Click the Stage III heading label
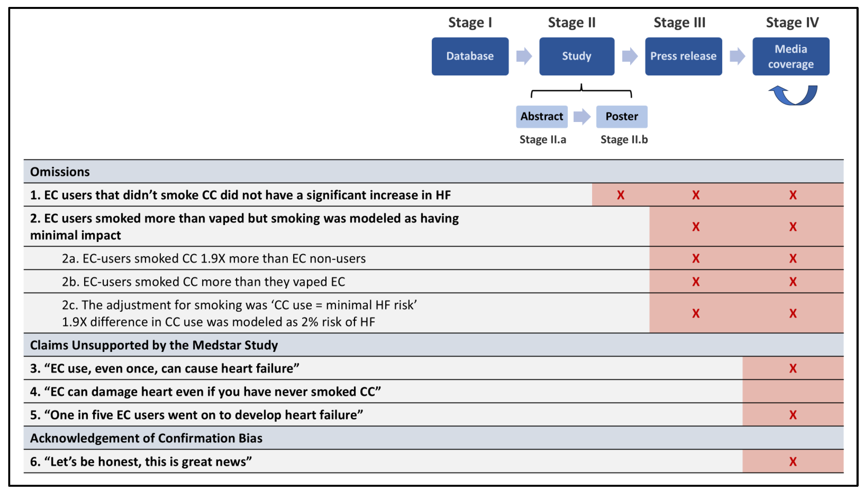Image resolution: width=868 pixels, height=495 pixels. pos(679,22)
